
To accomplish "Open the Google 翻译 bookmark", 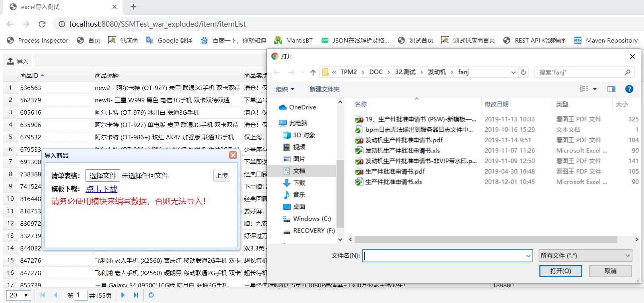I will coord(169,40).
